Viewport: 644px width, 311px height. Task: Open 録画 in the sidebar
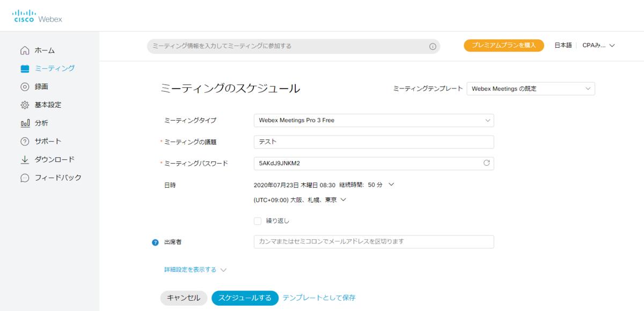[41, 87]
